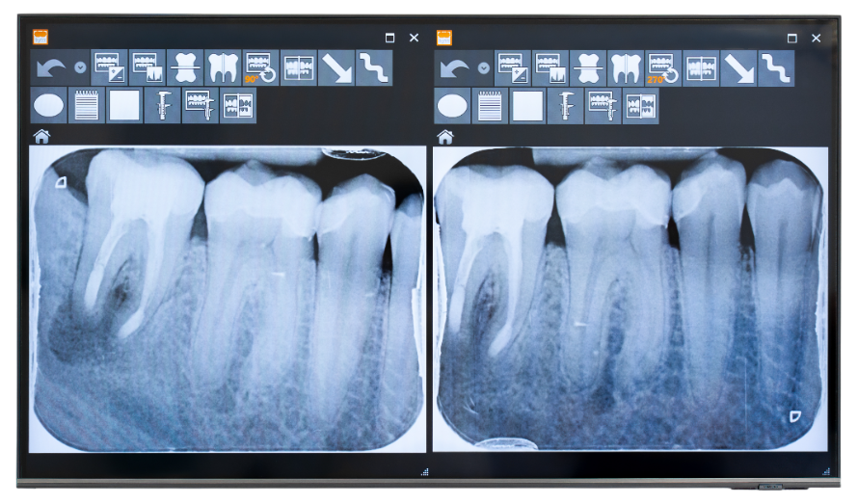Choose the zigzag line tool in the left panel
The height and width of the screenshot is (504, 858).
coord(373,68)
